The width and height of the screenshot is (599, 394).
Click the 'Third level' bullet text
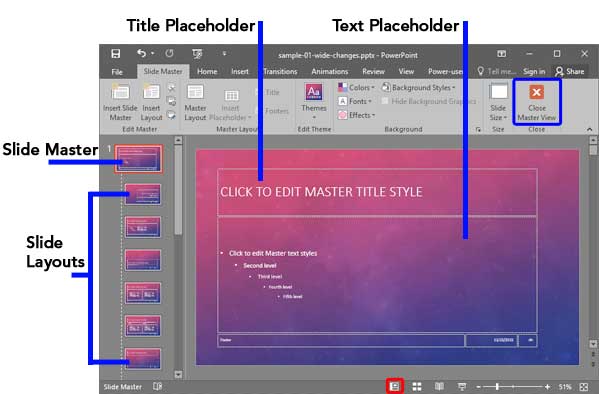pos(270,276)
